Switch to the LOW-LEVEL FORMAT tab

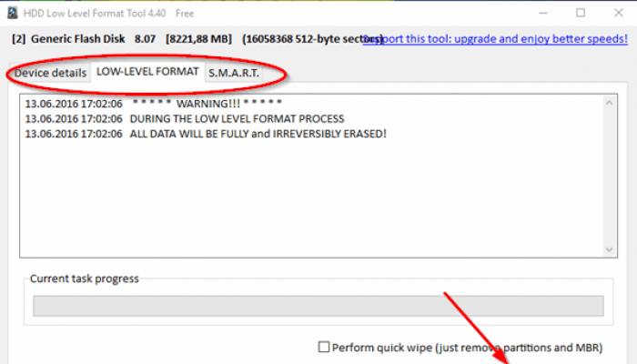coord(147,72)
